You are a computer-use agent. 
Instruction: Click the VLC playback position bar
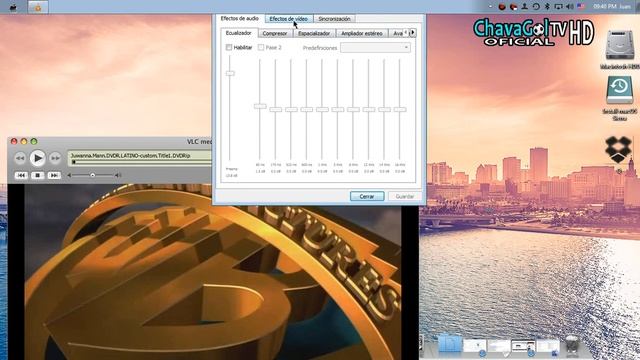141,162
